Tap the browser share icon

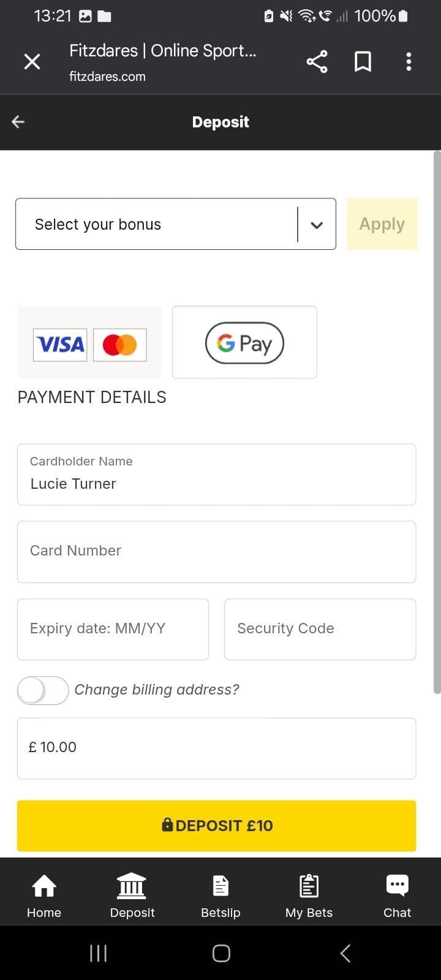click(x=317, y=61)
